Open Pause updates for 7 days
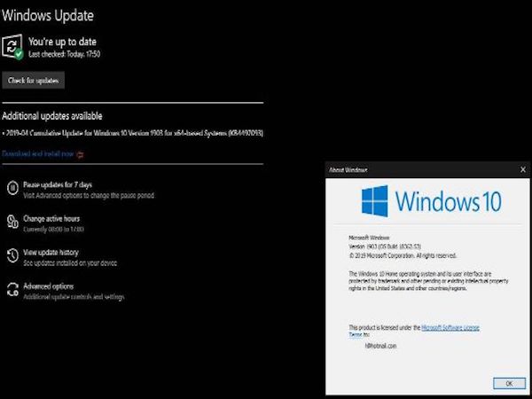532x399 pixels. (x=58, y=185)
